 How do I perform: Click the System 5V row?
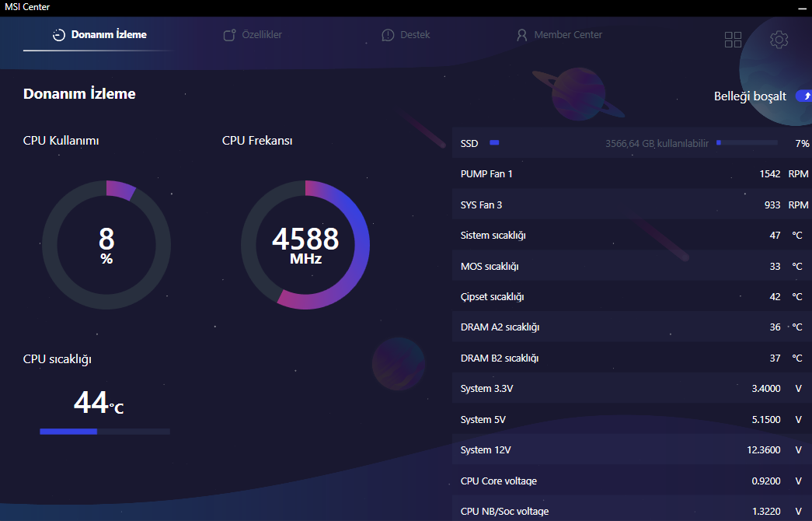(632, 419)
